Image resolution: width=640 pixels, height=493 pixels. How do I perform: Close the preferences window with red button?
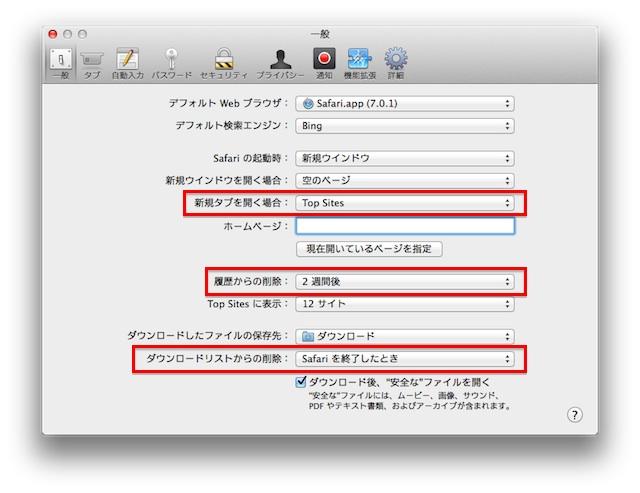tap(53, 34)
